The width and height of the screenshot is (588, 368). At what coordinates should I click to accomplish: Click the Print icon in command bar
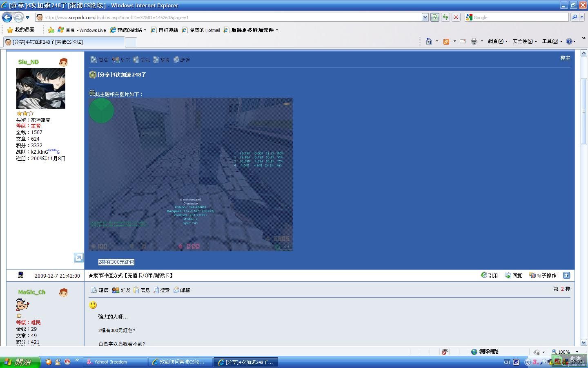point(474,41)
